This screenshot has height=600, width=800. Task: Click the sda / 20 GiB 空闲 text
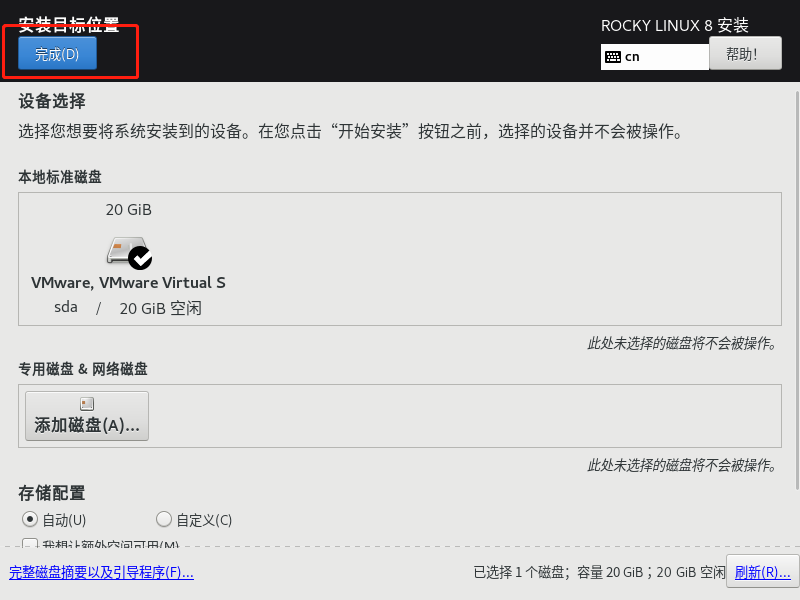[x=128, y=308]
